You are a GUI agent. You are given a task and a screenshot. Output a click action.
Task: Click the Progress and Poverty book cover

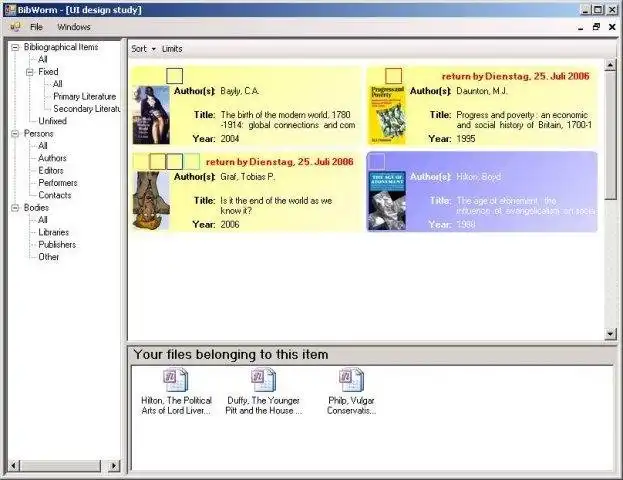(387, 115)
